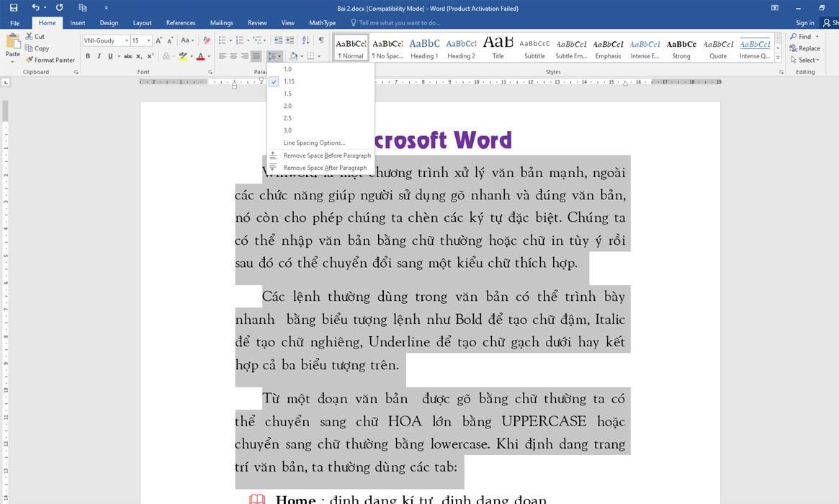
Task: Sort selected text A to Z
Action: 305,40
